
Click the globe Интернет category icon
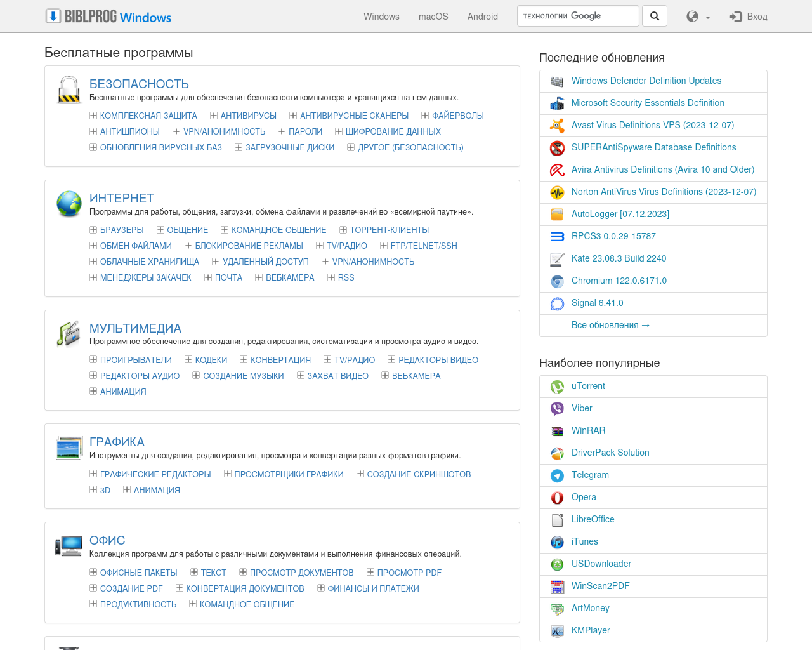click(69, 204)
